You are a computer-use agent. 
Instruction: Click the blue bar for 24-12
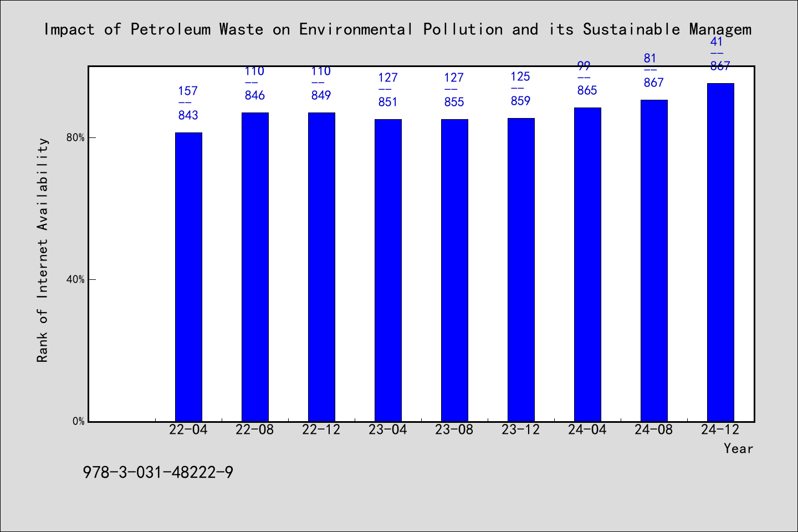click(720, 252)
